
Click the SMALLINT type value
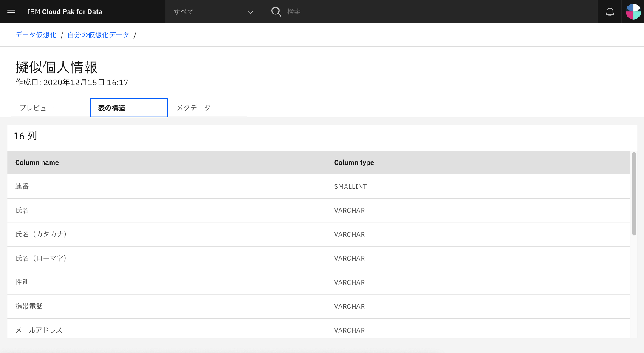click(x=350, y=186)
